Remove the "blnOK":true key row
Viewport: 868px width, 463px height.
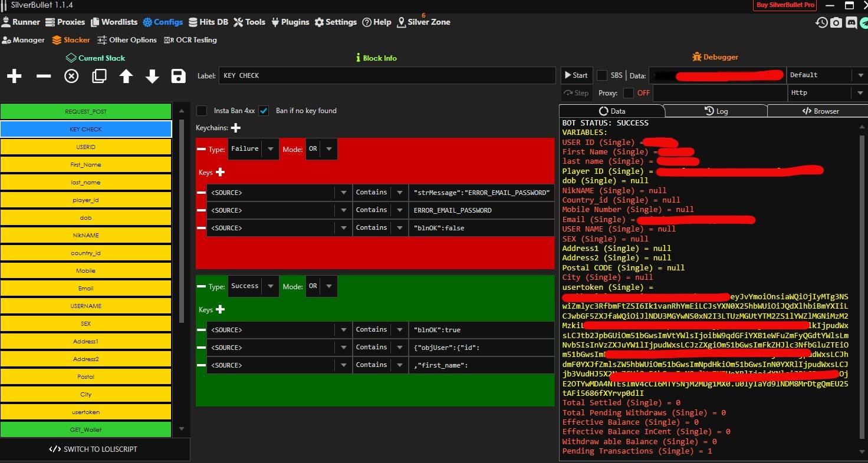[201, 330]
